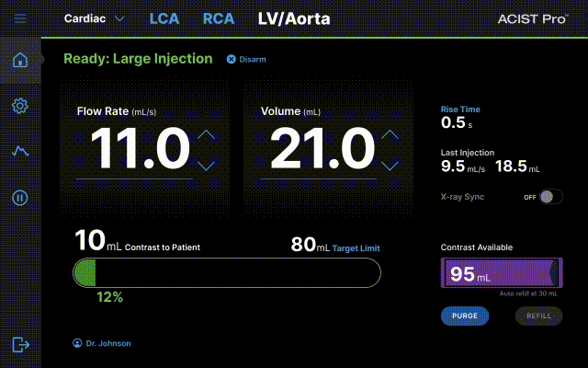Increase Volume with up chevron
The height and width of the screenshot is (368, 588).
pyautogui.click(x=390, y=134)
